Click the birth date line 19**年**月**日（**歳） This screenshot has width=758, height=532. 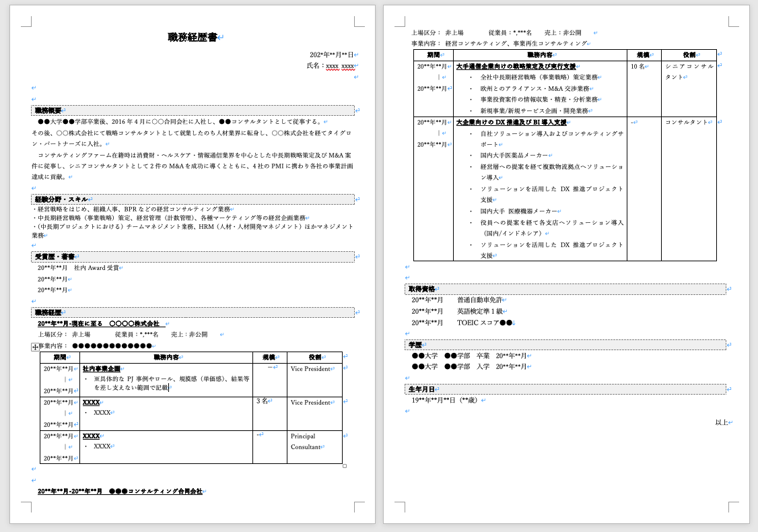point(445,401)
